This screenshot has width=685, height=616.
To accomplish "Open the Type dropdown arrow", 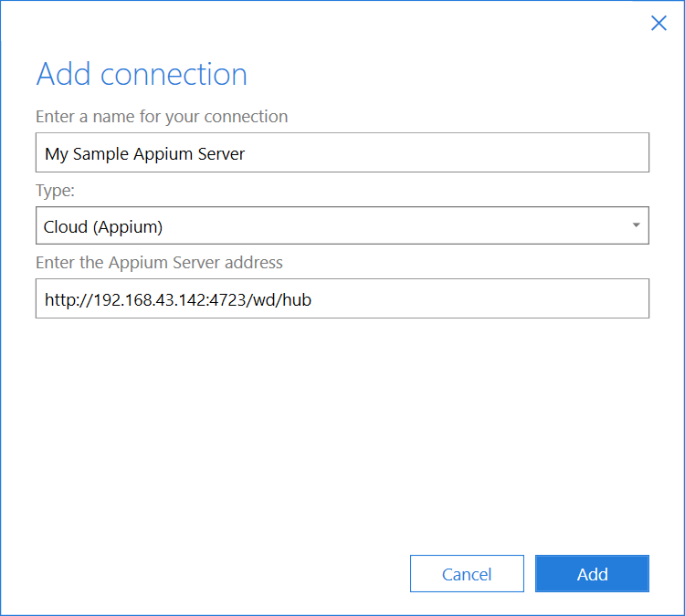I will 636,225.
